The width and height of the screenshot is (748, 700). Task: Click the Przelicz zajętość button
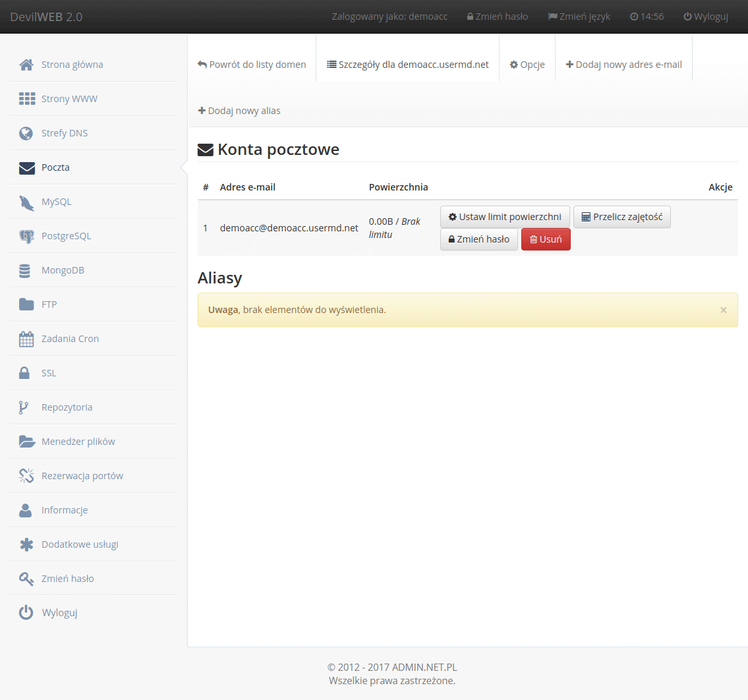621,217
